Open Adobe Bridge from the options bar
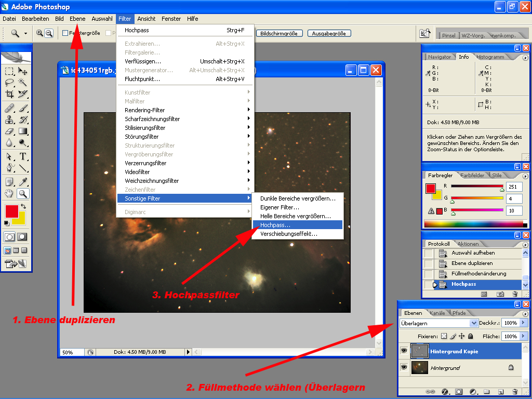 pos(424,33)
